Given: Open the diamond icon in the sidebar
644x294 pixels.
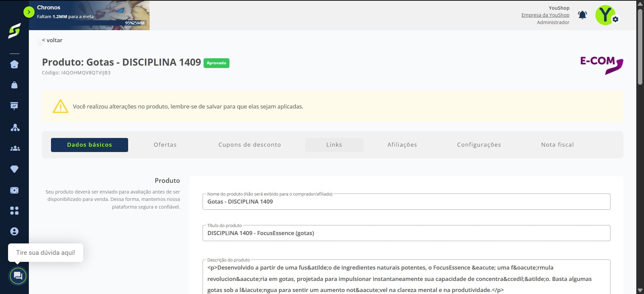Looking at the screenshot, I should click(x=14, y=169).
